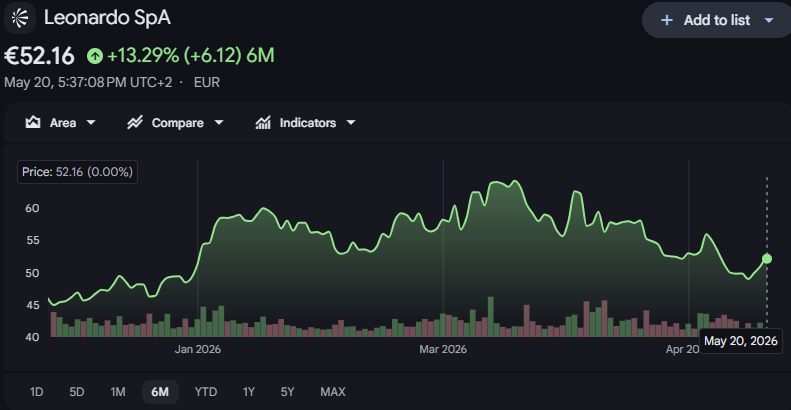This screenshot has width=791, height=410.
Task: Click the Mar 2026 axis label
Action: 443,349
